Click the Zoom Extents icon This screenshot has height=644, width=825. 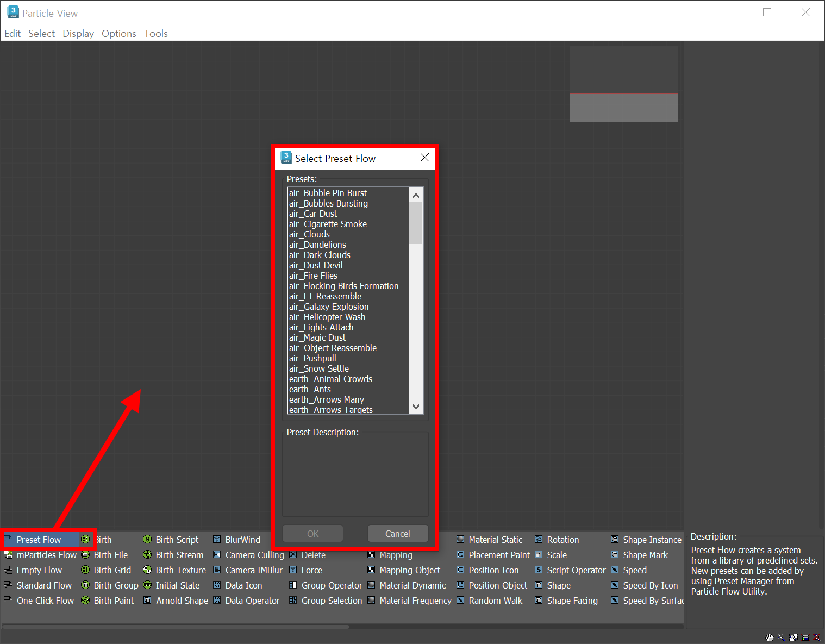coord(805,637)
